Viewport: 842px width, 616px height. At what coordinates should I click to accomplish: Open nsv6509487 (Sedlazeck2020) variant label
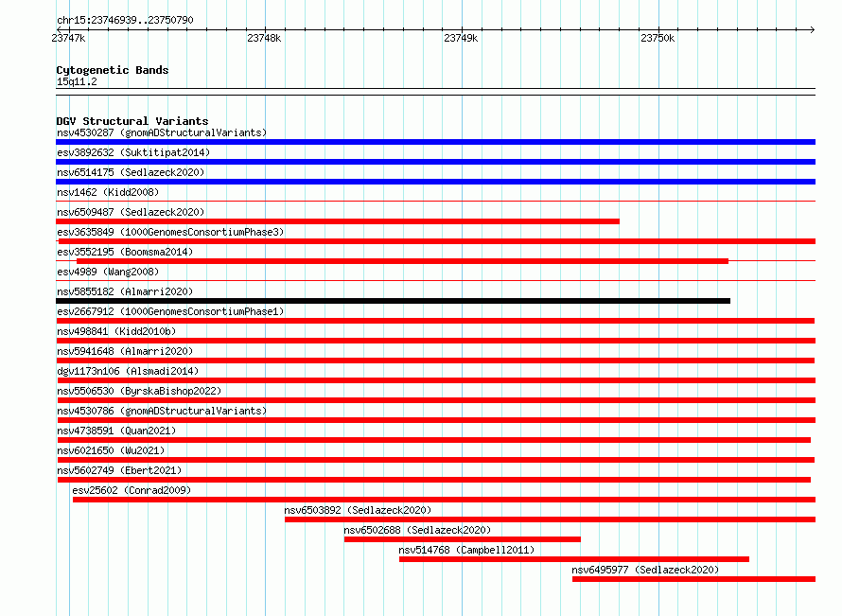coord(131,212)
